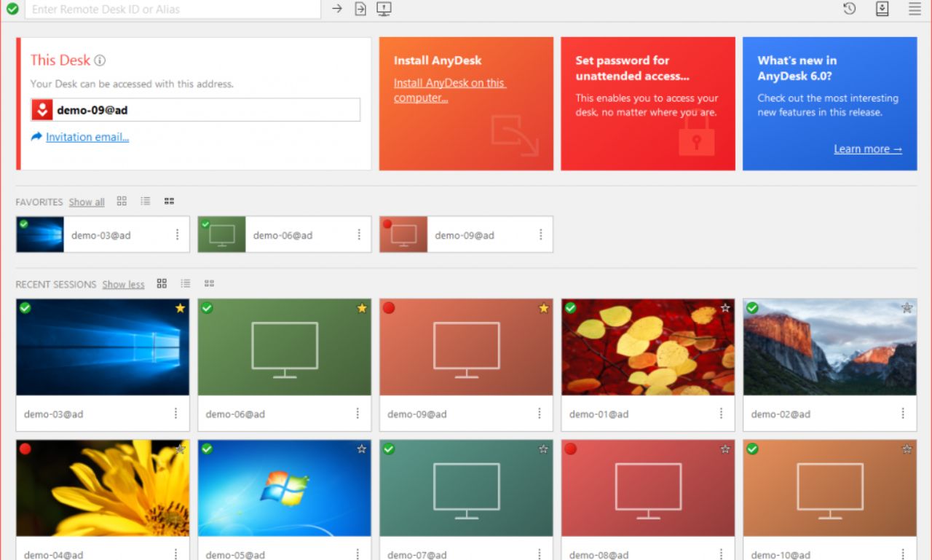This screenshot has height=560, width=932.
Task: Switch Recent Sessions to small tile view
Action: click(209, 283)
